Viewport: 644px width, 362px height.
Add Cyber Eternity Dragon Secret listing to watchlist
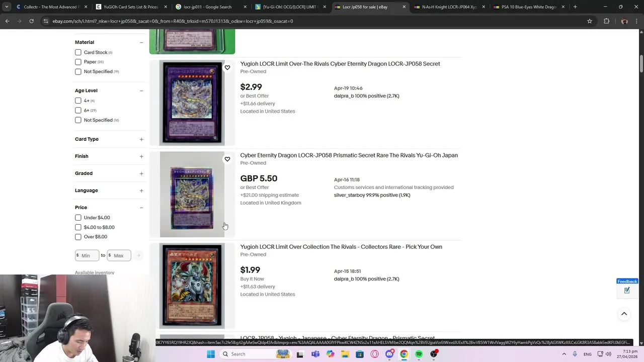click(x=227, y=68)
